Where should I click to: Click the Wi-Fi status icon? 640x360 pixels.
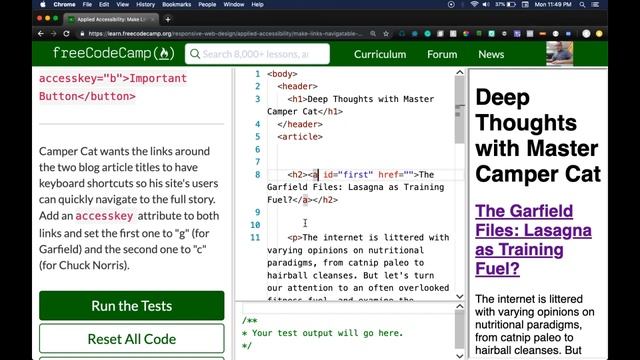pyautogui.click(x=474, y=4)
